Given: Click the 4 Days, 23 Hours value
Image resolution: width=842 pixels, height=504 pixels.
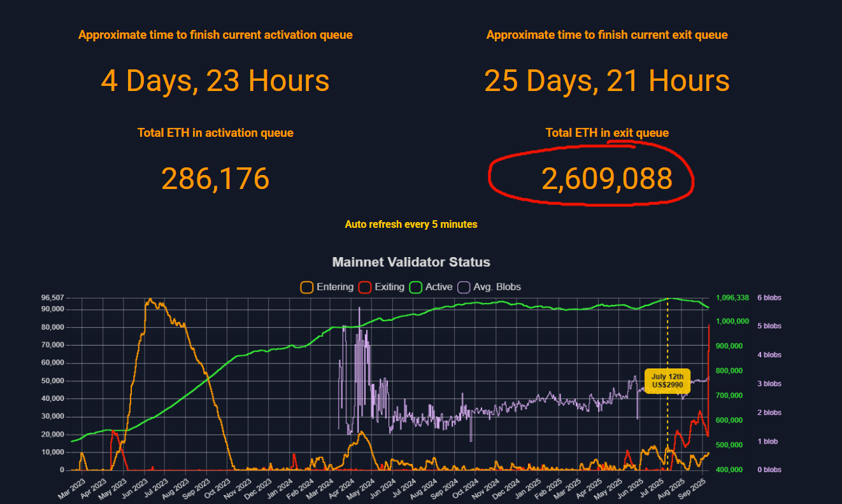Looking at the screenshot, I should click(x=215, y=81).
